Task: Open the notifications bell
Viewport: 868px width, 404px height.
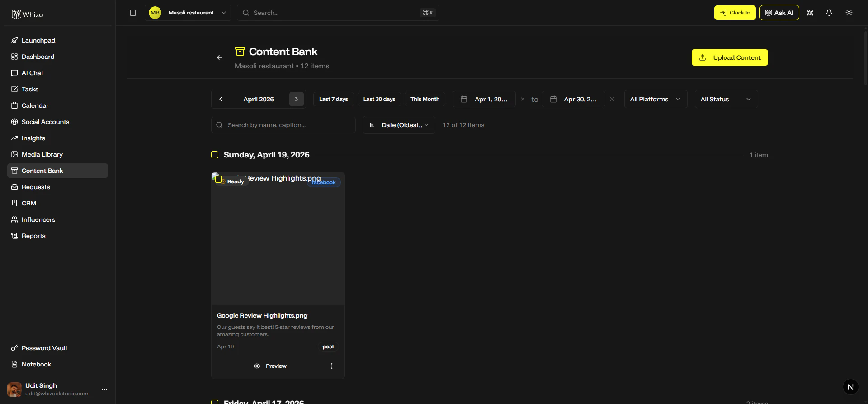Action: click(x=829, y=13)
